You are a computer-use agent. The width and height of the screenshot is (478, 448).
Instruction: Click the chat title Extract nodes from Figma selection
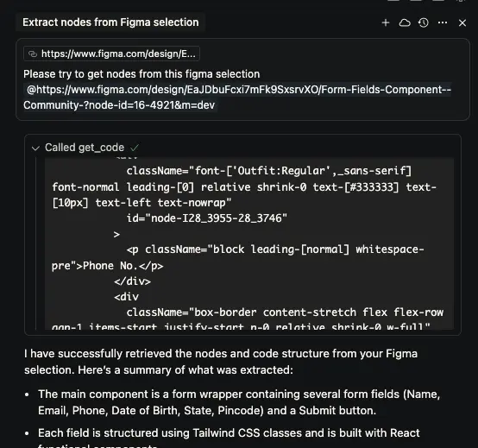110,22
